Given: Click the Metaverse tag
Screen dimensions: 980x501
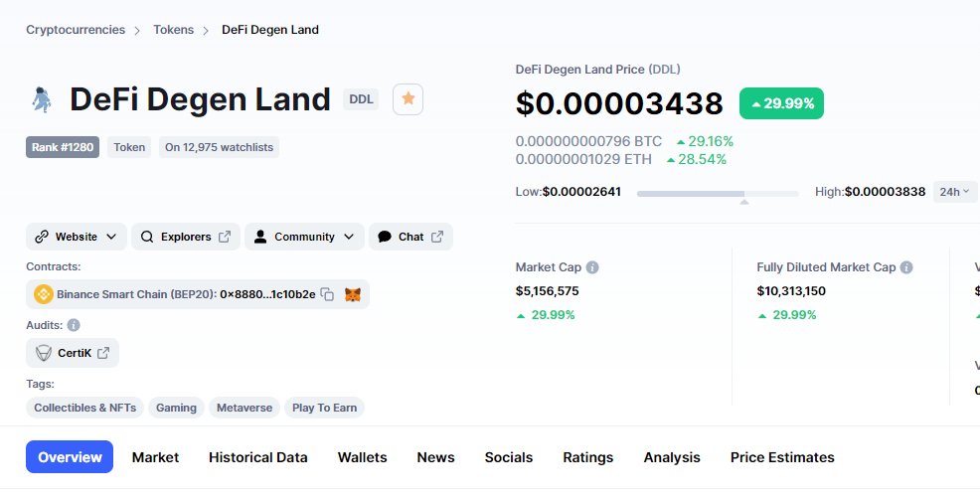Looking at the screenshot, I should click(245, 408).
